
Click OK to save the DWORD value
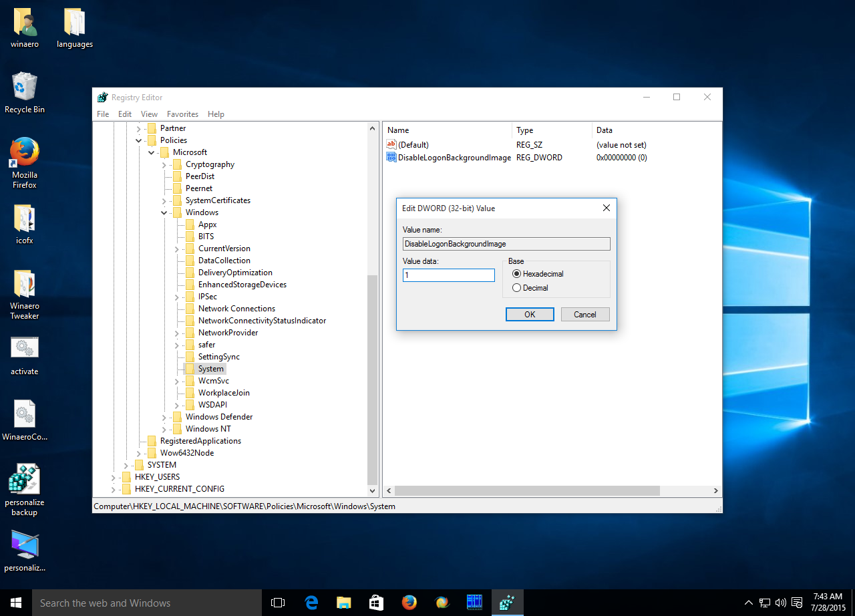tap(530, 314)
